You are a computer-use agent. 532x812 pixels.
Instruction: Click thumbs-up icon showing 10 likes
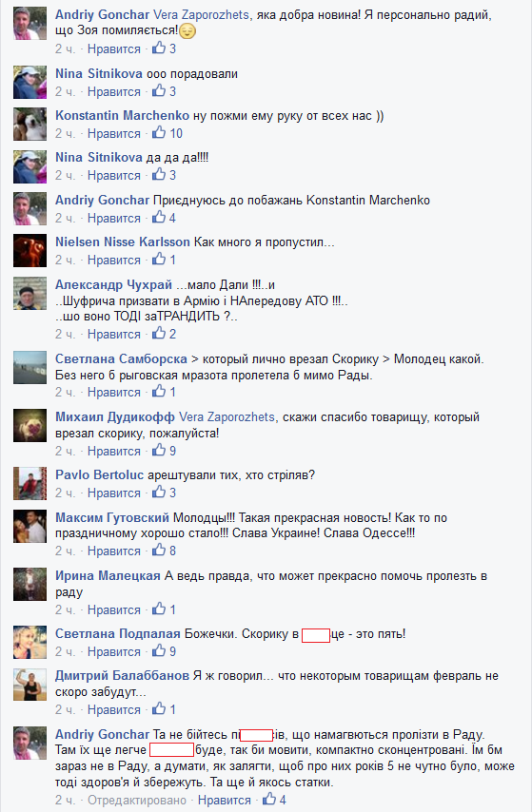(159, 133)
